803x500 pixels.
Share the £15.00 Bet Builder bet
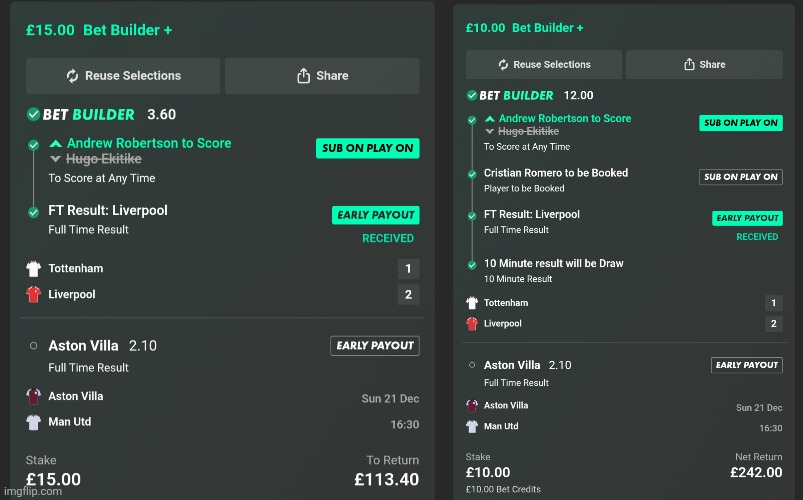pyautogui.click(x=322, y=76)
